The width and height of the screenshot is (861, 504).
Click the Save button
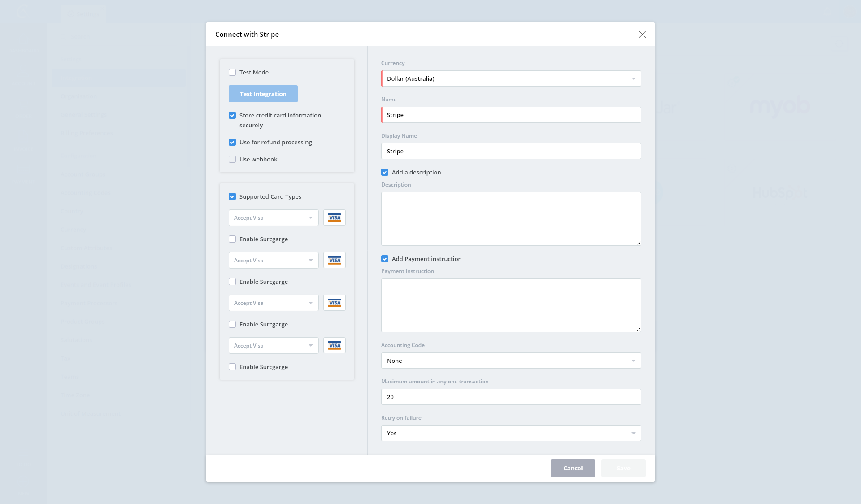623,468
